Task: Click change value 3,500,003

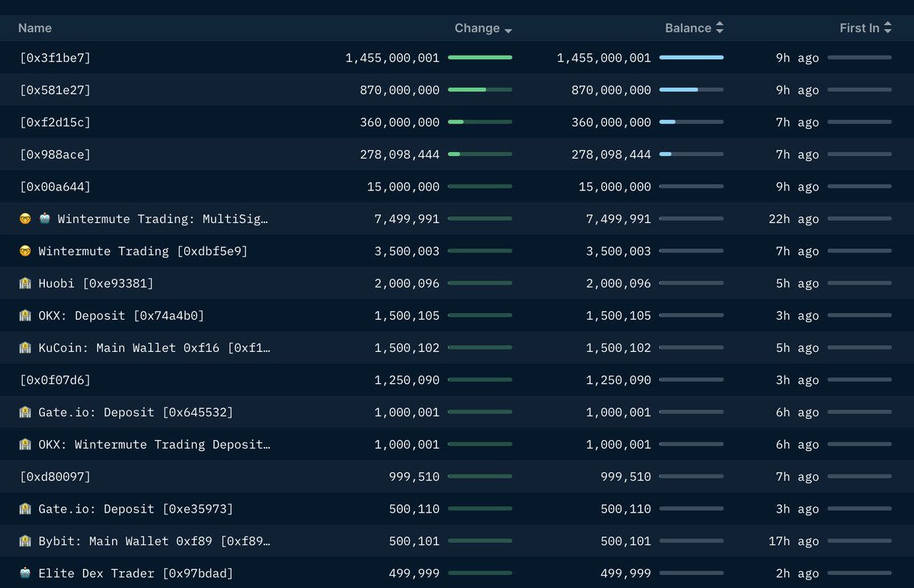Action: point(407,251)
